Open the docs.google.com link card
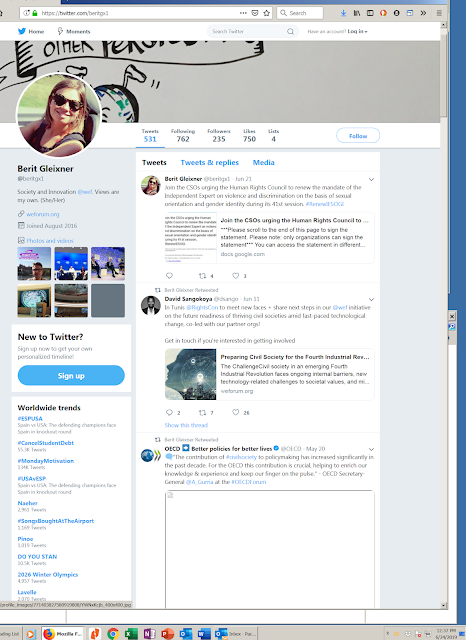Viewport: 466px width, 640px height. coord(270,238)
